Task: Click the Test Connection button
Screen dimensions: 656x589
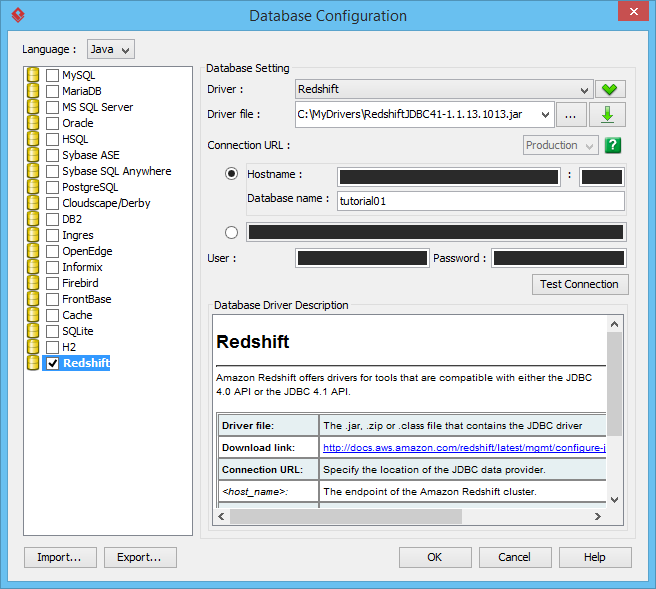Action: [580, 284]
